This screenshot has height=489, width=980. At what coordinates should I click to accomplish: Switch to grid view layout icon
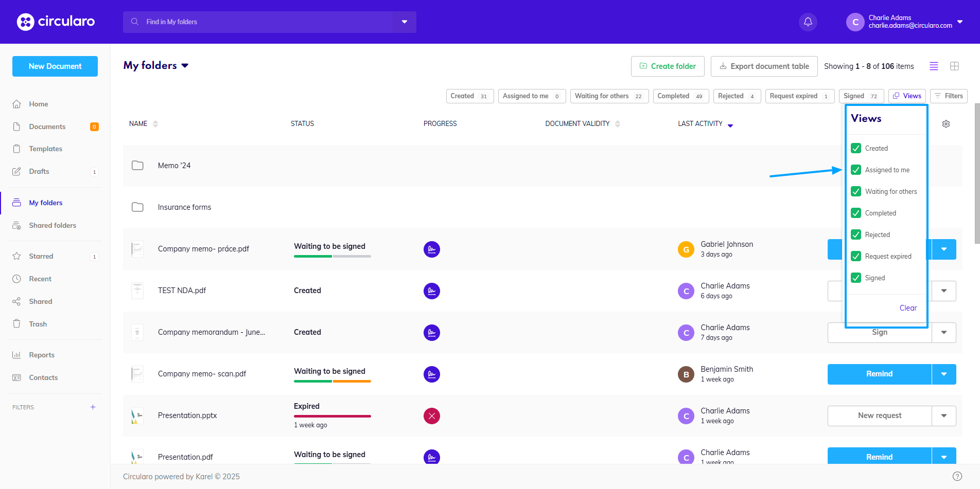pyautogui.click(x=954, y=66)
